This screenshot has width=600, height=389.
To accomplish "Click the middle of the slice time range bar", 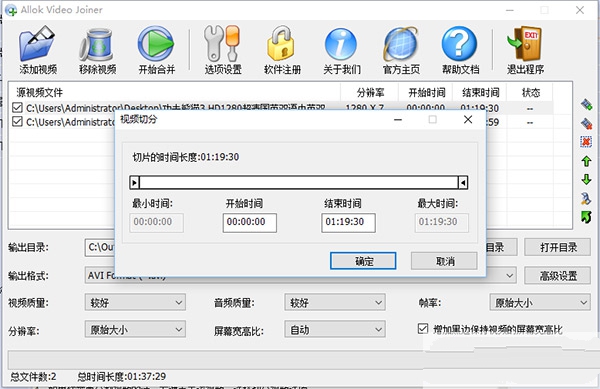I will coord(298,183).
